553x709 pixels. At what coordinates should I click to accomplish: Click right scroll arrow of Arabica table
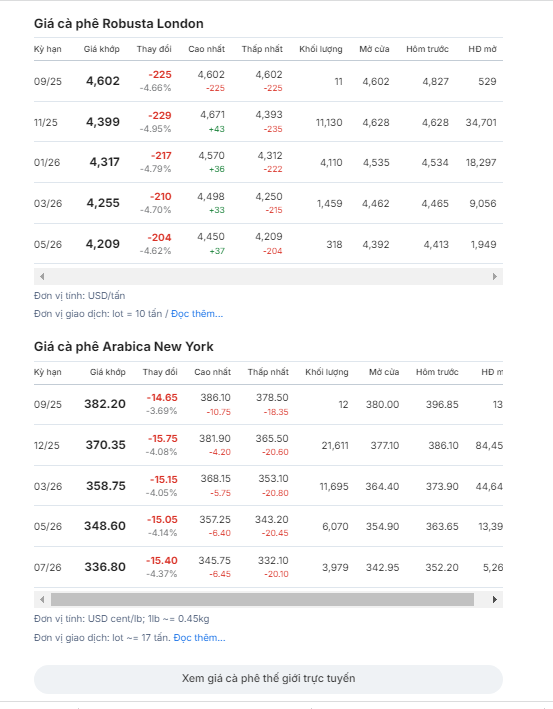pyautogui.click(x=495, y=600)
